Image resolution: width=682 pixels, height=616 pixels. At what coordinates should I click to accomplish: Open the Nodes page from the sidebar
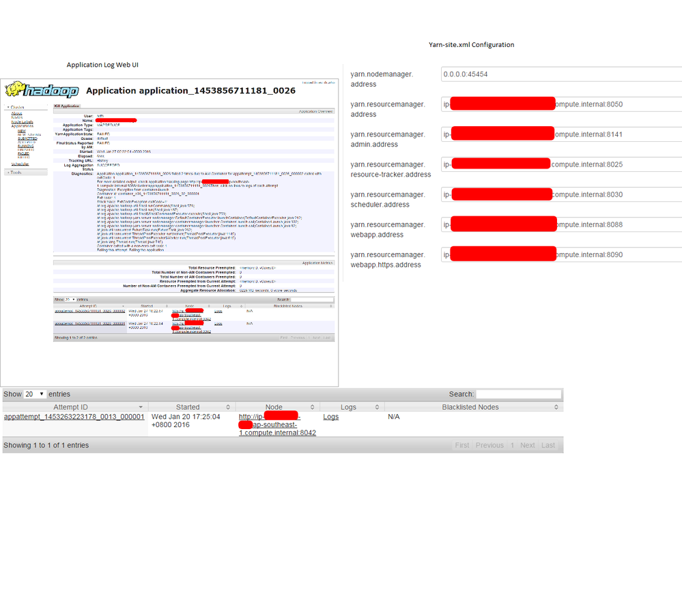[18, 117]
